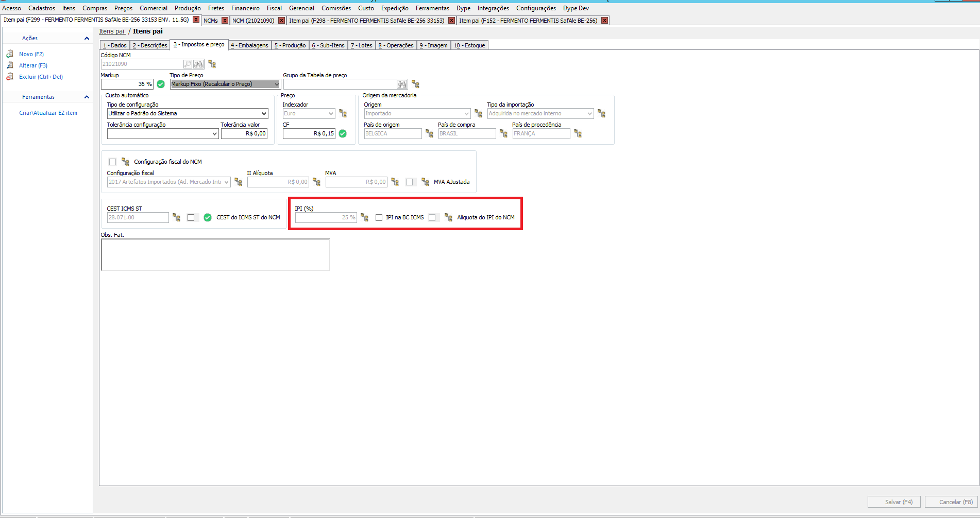Toggle CEST do ICMS ST do NCM checkbox
This screenshot has width=980, height=518.
coord(191,218)
